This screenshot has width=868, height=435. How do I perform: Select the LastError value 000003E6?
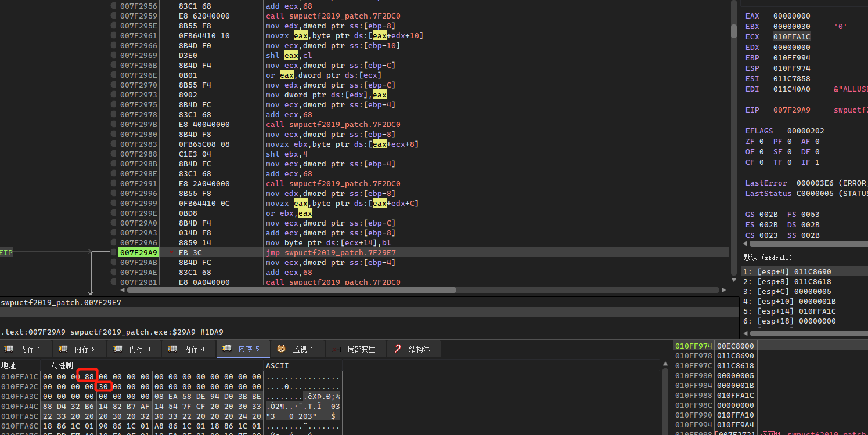[815, 183]
